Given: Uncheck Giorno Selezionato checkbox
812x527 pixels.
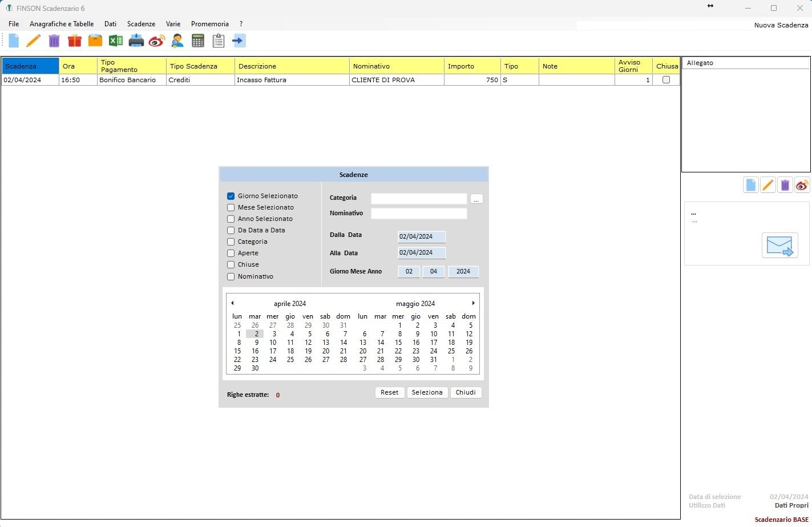Looking at the screenshot, I should tap(231, 196).
